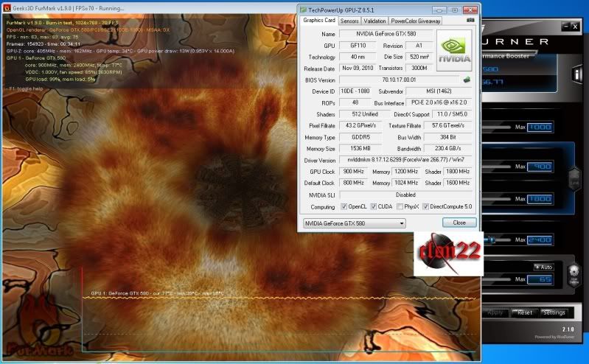Screen dimensions: 589x364
Task: Click the Reset button in Afterburner
Action: click(524, 312)
